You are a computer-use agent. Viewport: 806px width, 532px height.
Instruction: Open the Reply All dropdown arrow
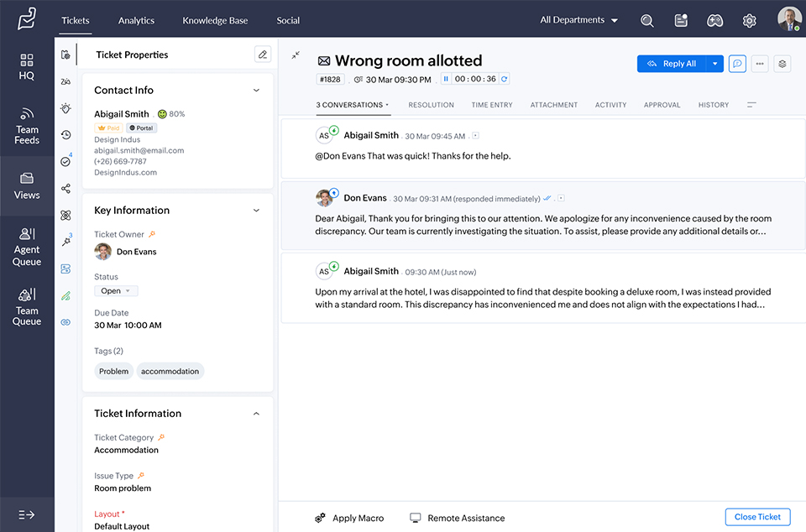click(714, 64)
